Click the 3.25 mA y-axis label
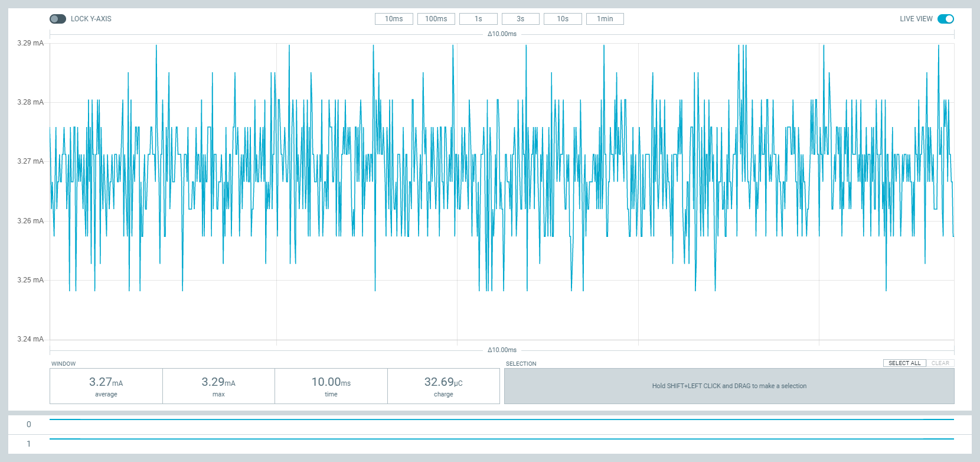 pyautogui.click(x=30, y=280)
